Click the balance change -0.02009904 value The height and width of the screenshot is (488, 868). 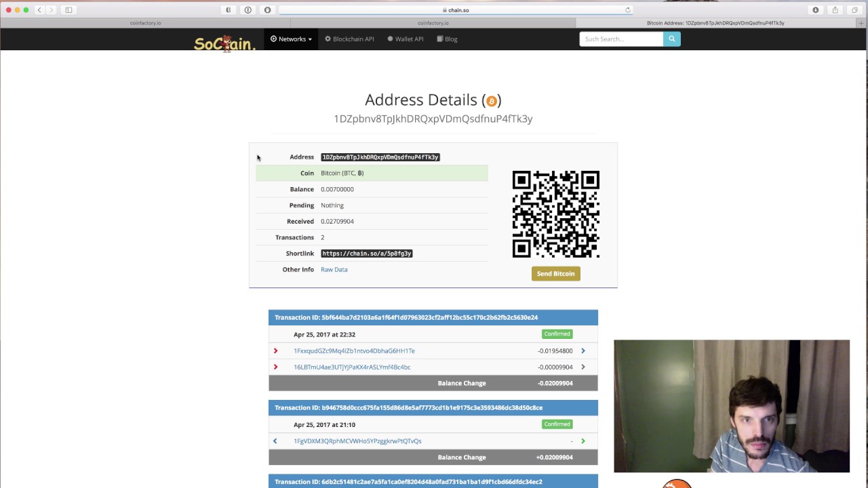(x=554, y=384)
